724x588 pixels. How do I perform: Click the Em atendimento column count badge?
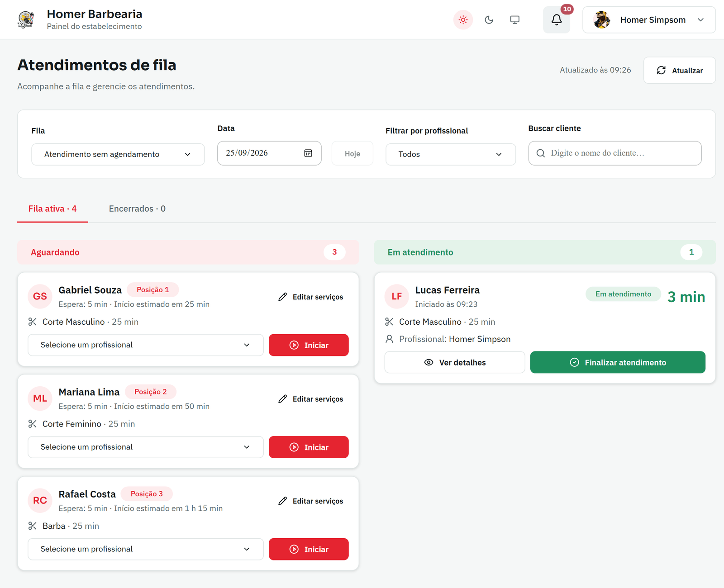coord(691,252)
